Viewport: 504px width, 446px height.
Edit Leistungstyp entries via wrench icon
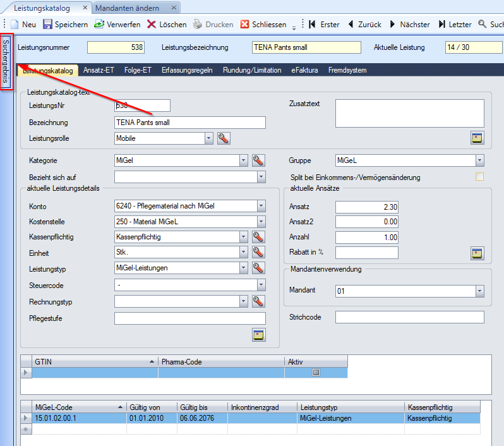[258, 268]
